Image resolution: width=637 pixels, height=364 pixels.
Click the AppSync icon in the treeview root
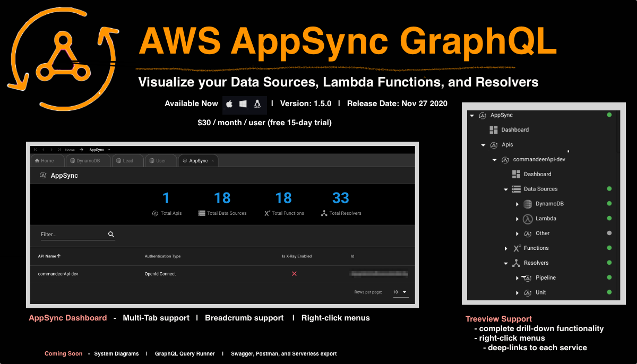pos(483,115)
